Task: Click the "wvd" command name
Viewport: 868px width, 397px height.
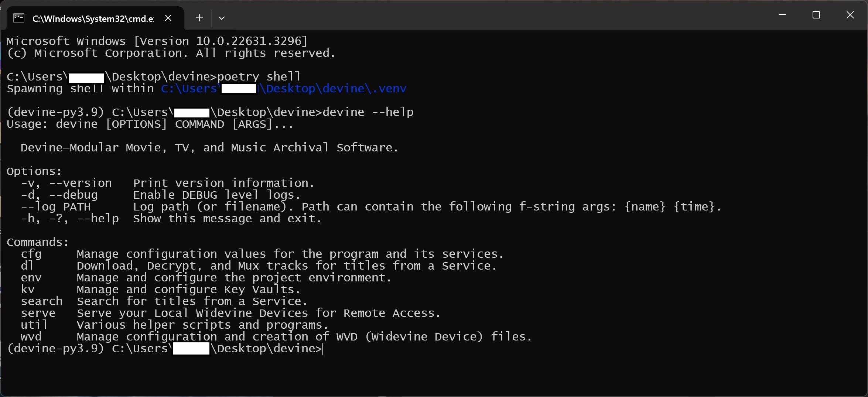Action: [x=31, y=337]
